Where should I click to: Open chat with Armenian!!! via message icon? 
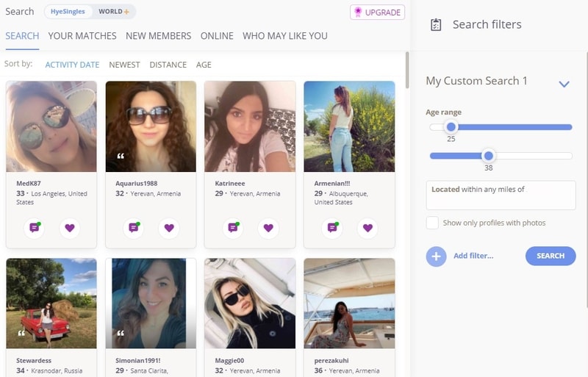(x=332, y=228)
